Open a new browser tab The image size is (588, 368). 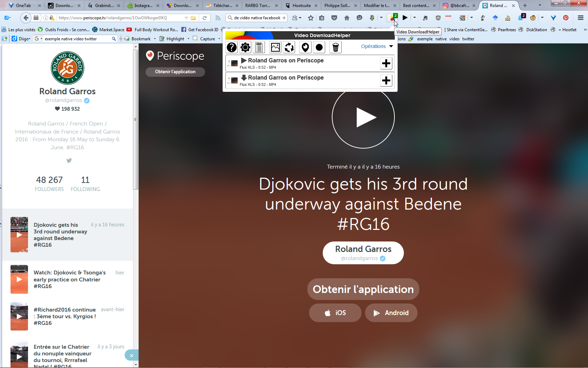coord(525,5)
